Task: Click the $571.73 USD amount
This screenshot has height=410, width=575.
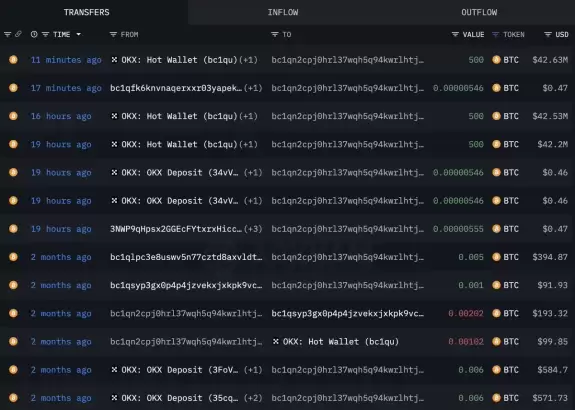Action: 550,398
